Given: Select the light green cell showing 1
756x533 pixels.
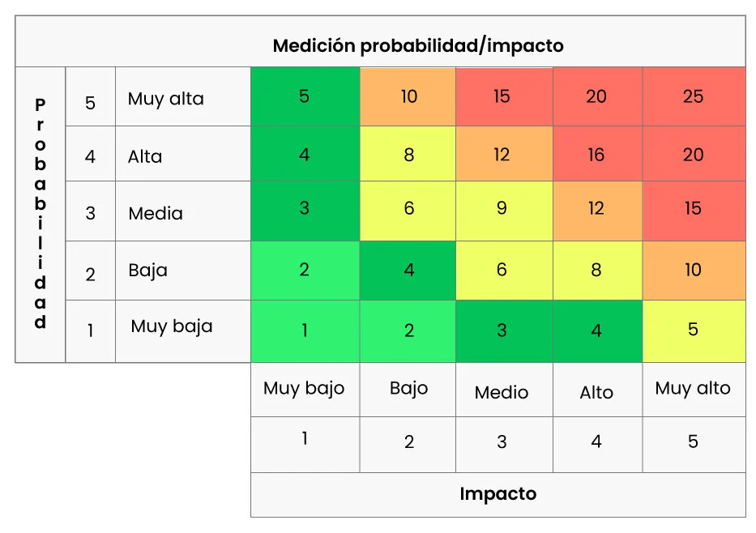Looking at the screenshot, I should 304,330.
